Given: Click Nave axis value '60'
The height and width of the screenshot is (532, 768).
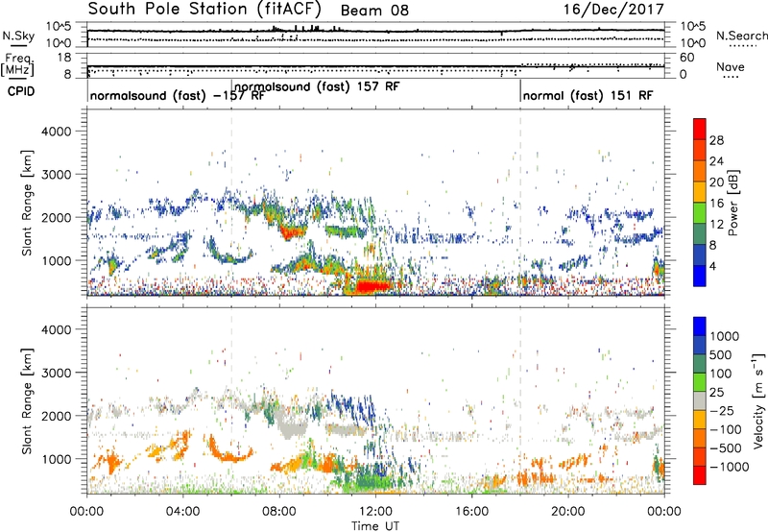Looking at the screenshot, I should click(x=687, y=58).
